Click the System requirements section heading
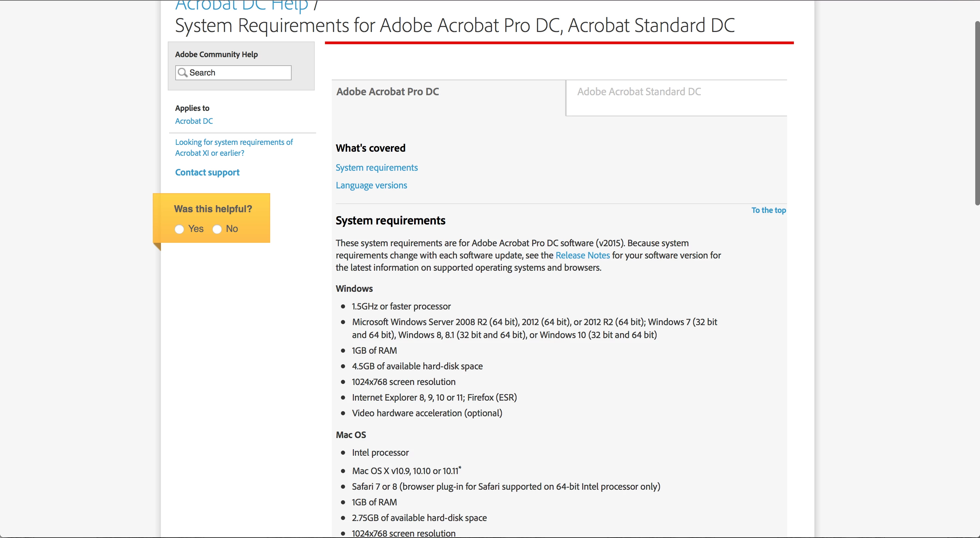 [x=390, y=220]
